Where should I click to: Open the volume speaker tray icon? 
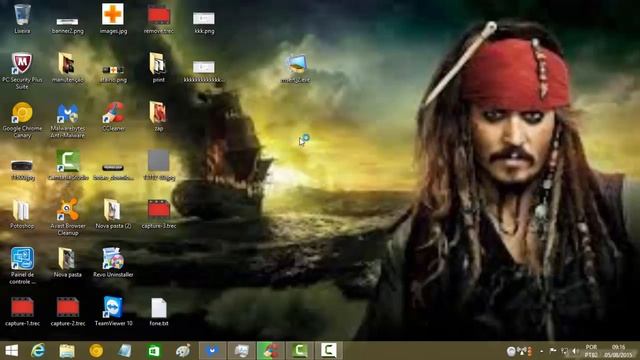click(575, 351)
